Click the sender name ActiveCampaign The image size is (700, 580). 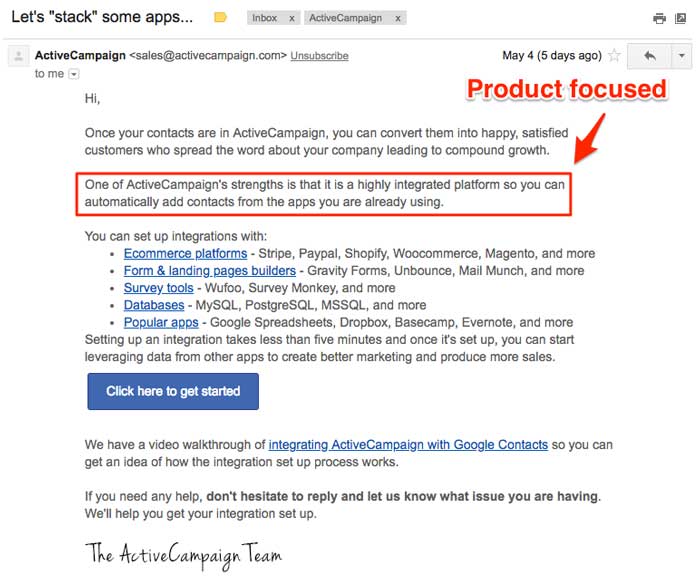pos(80,55)
